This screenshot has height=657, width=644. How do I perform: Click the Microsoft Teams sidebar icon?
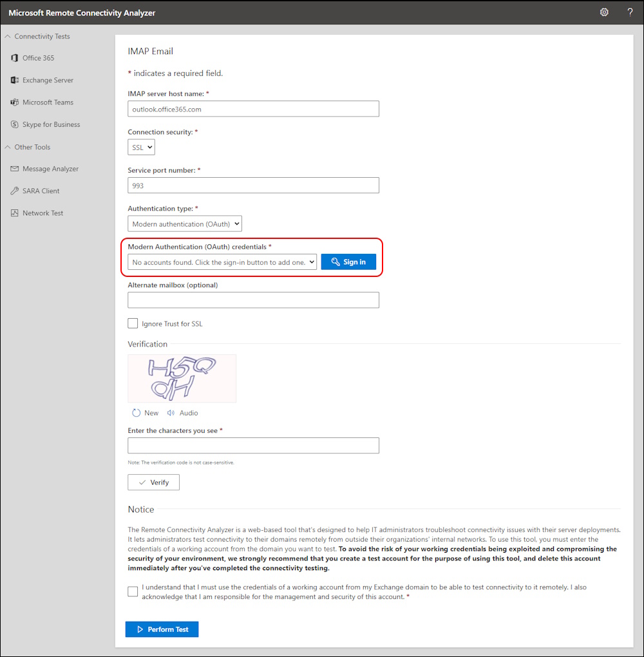(15, 102)
